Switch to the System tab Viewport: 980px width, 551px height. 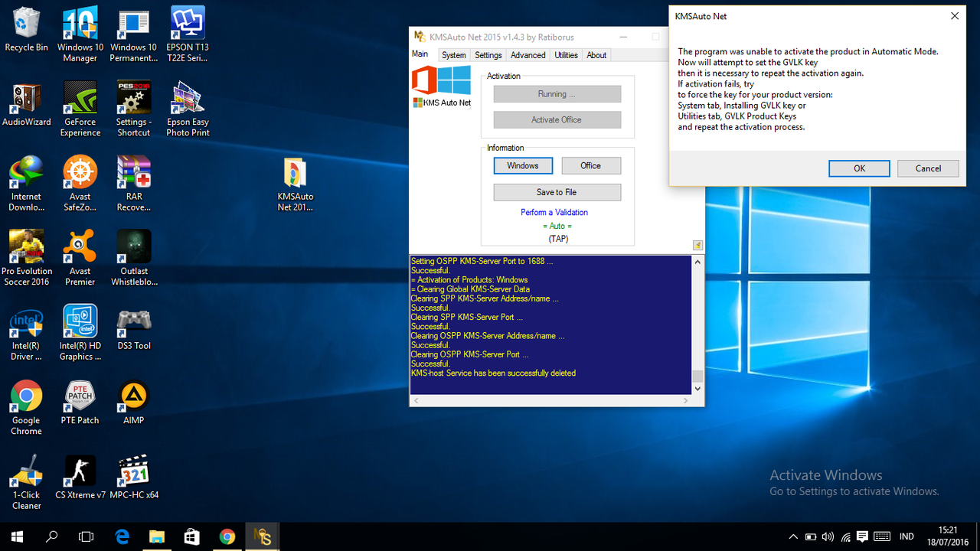[453, 55]
